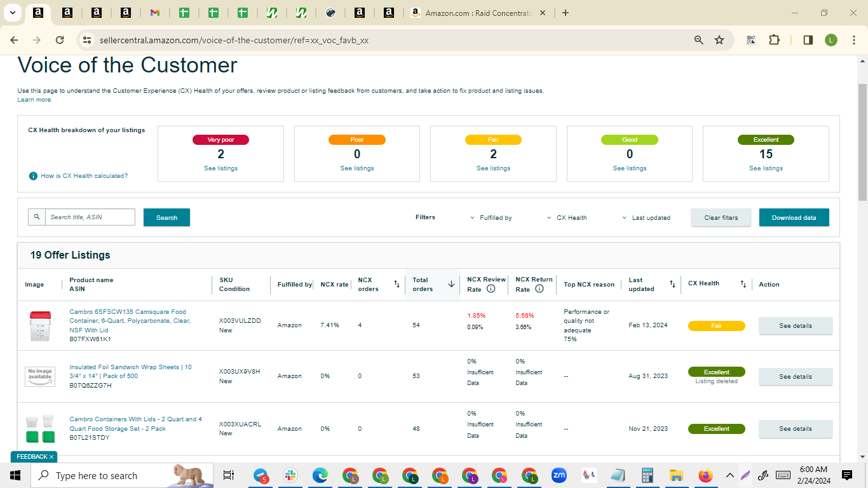Viewport: 868px width, 488px height.
Task: Click the Clear filters button
Action: coord(721,217)
